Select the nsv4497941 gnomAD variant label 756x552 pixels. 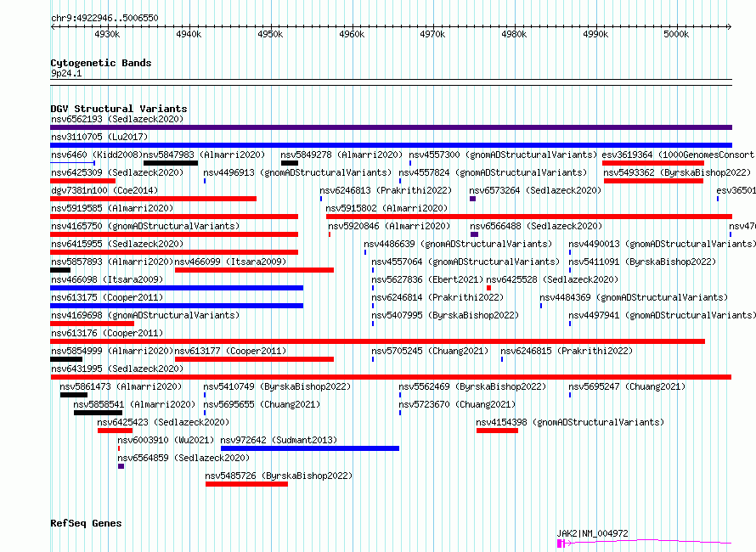point(663,315)
